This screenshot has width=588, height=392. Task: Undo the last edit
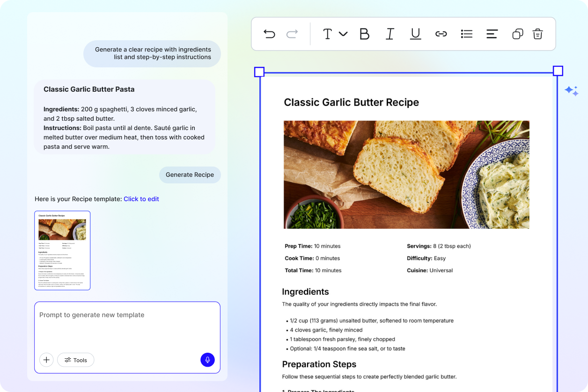pyautogui.click(x=270, y=34)
